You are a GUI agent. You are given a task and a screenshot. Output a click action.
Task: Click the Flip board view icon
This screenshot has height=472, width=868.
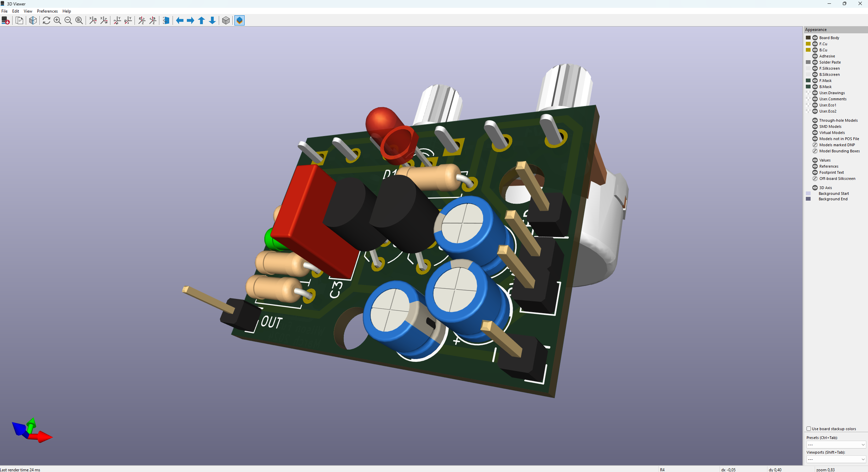166,20
